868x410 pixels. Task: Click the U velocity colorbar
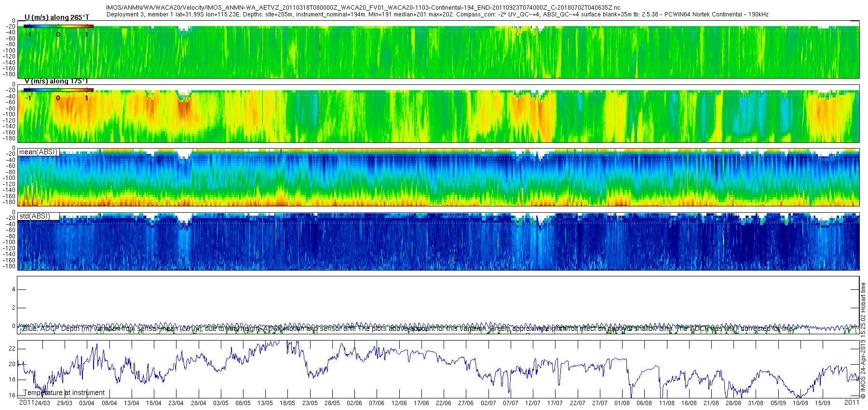58,26
